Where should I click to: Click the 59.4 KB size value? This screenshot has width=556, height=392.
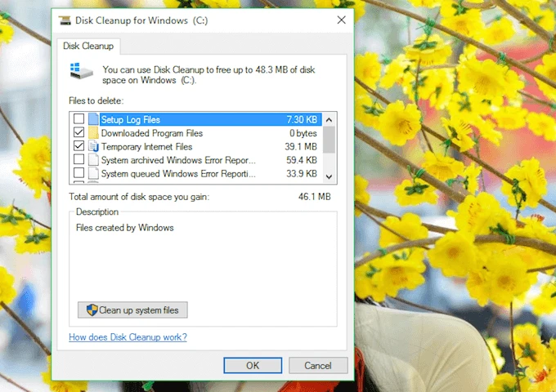click(302, 160)
